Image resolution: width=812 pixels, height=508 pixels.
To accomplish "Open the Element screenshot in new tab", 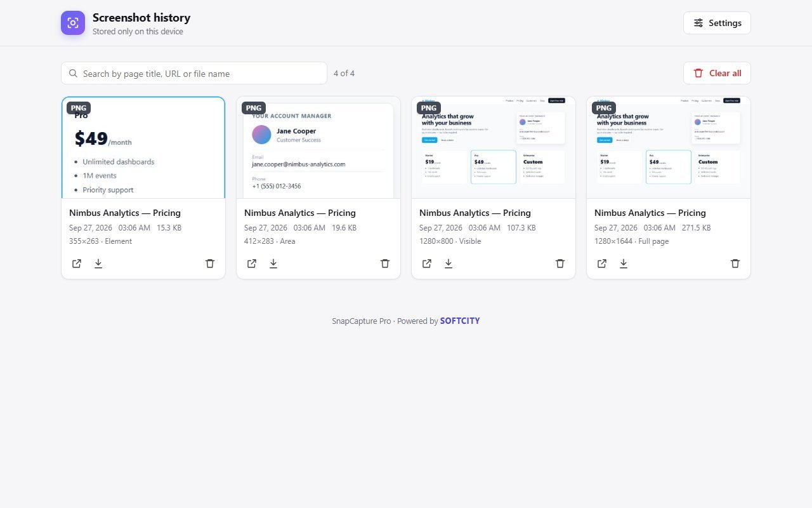I will [77, 264].
